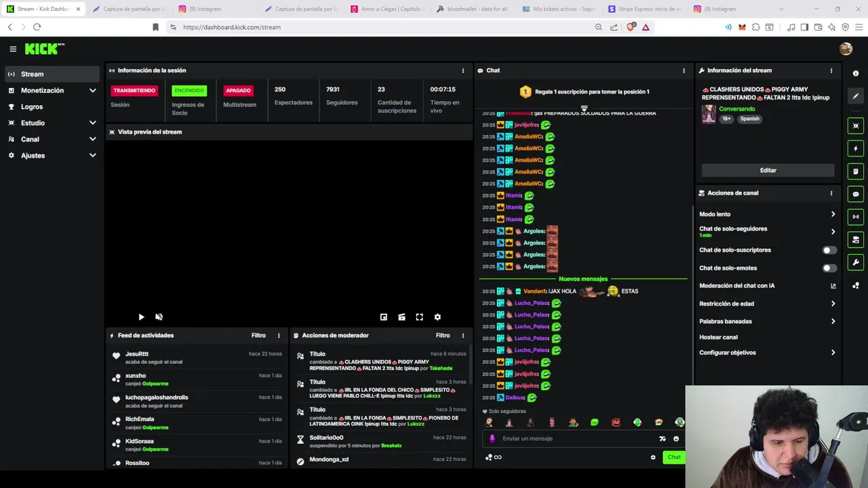This screenshot has width=868, height=488.
Task: Click the green Chat send button
Action: point(674,457)
